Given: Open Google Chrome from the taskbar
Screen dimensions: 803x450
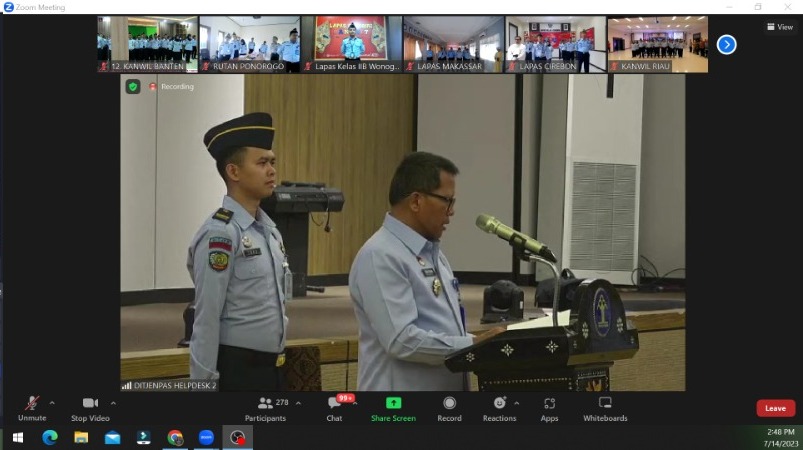Looking at the screenshot, I should (x=175, y=437).
